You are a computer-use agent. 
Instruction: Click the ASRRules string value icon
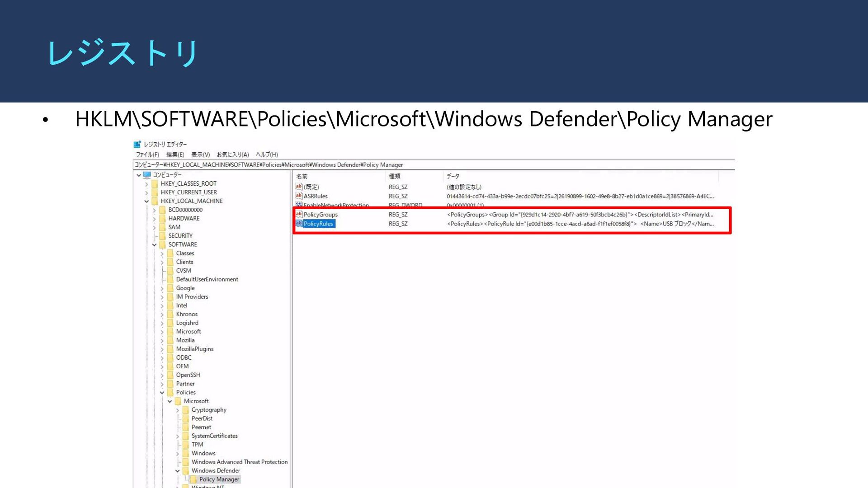pyautogui.click(x=299, y=196)
